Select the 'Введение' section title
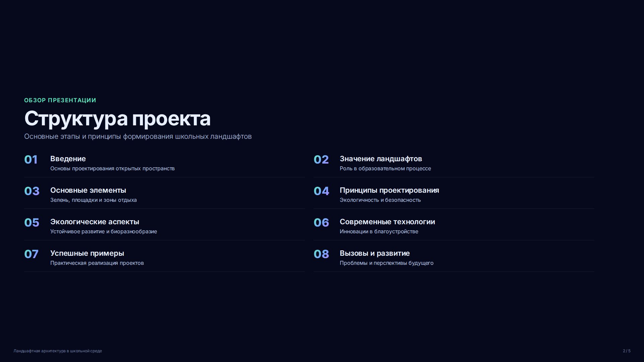 [68, 159]
